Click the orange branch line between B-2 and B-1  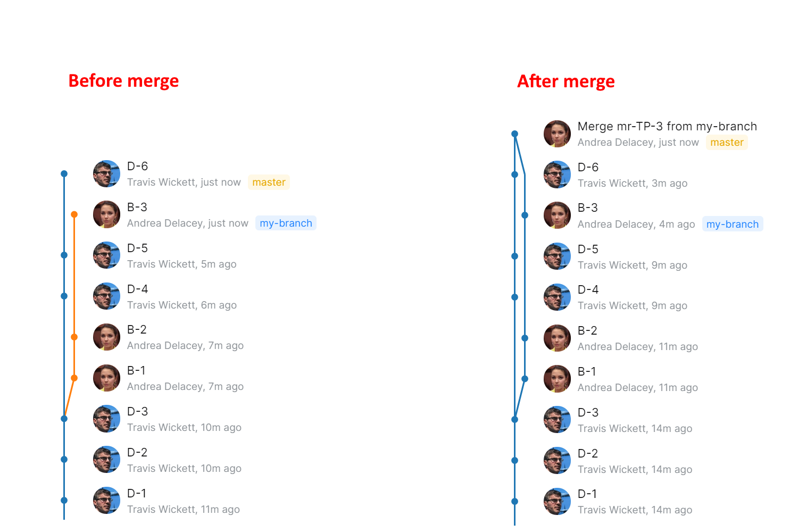tap(74, 358)
